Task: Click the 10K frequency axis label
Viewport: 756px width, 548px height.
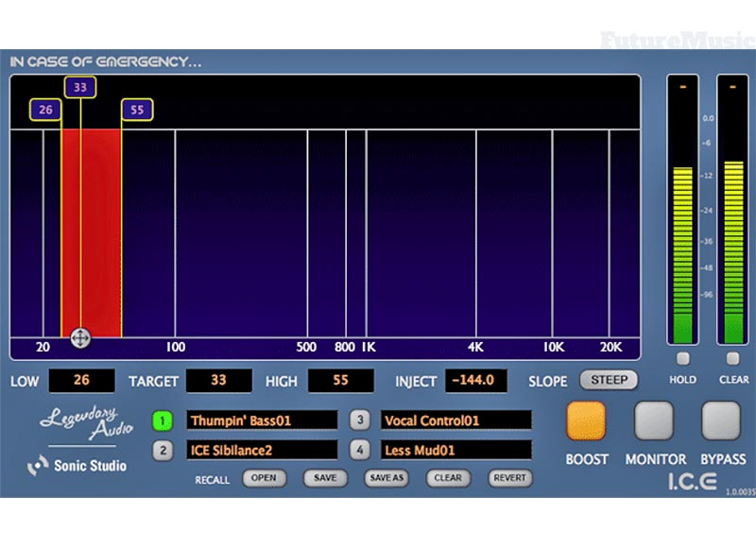Action: tap(554, 347)
